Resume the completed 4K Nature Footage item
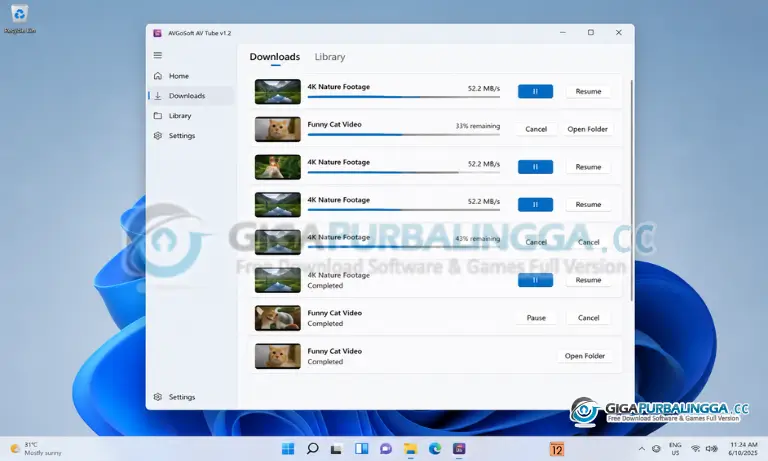Image resolution: width=768 pixels, height=461 pixels. point(588,280)
